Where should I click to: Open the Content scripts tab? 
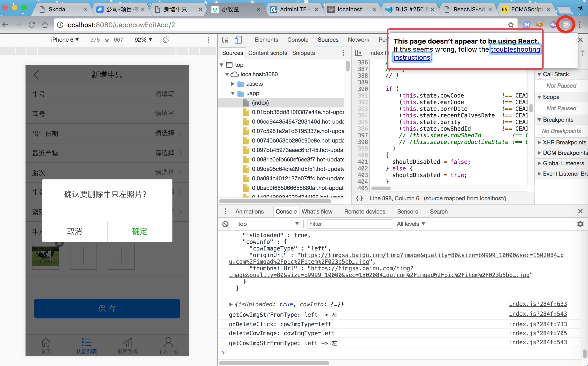[268, 53]
